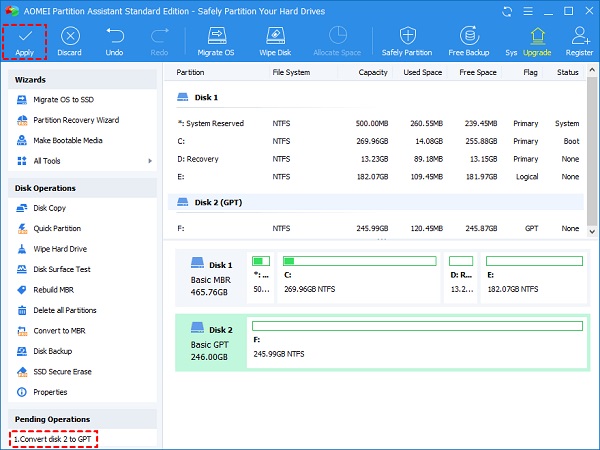Select Disk 2 Basic GPT in disk map
The image size is (600, 450).
[x=211, y=343]
